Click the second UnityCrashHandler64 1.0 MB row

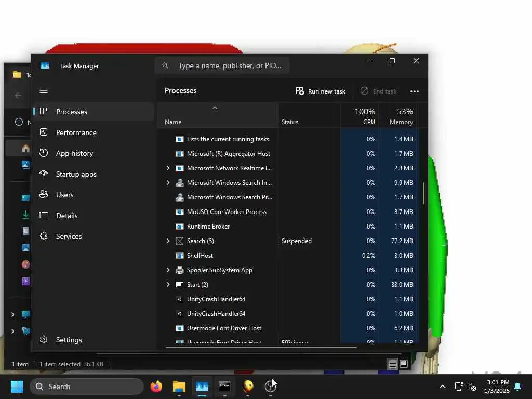(287, 314)
